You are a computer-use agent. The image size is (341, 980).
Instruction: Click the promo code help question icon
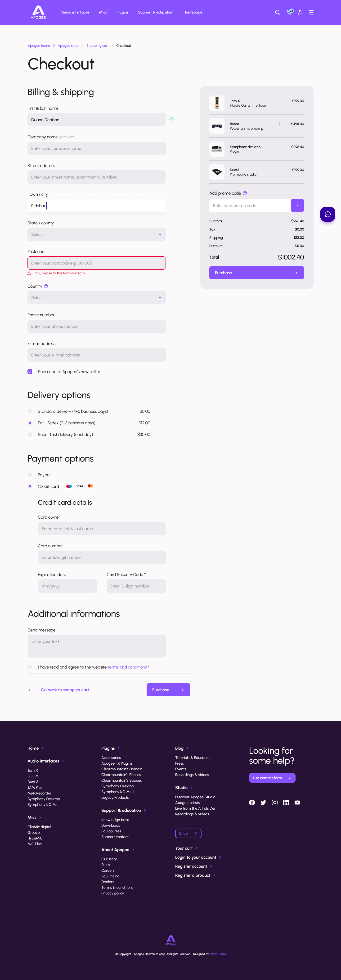[245, 193]
